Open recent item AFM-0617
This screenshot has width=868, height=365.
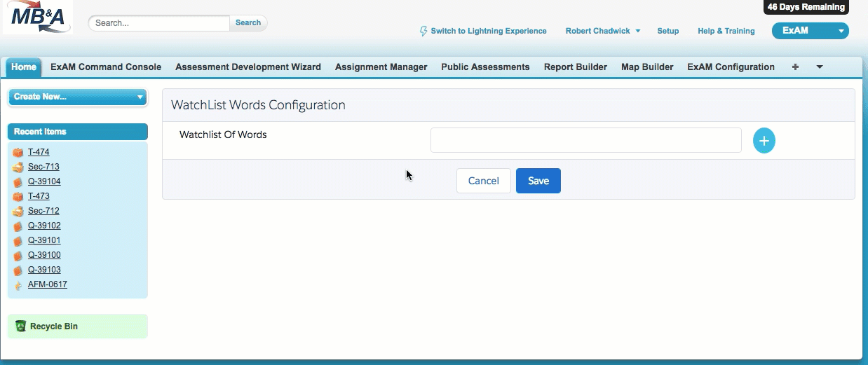[x=48, y=284]
